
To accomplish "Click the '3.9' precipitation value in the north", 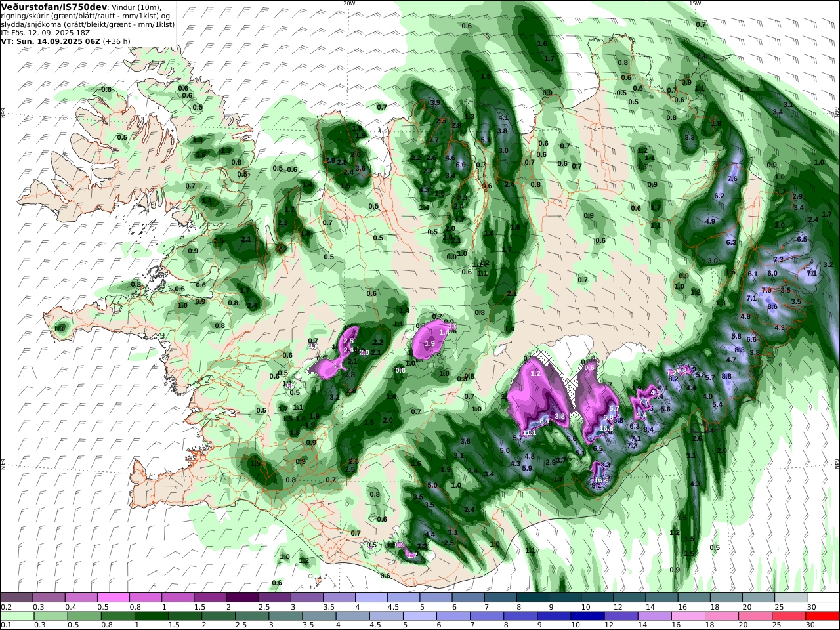I will (435, 103).
